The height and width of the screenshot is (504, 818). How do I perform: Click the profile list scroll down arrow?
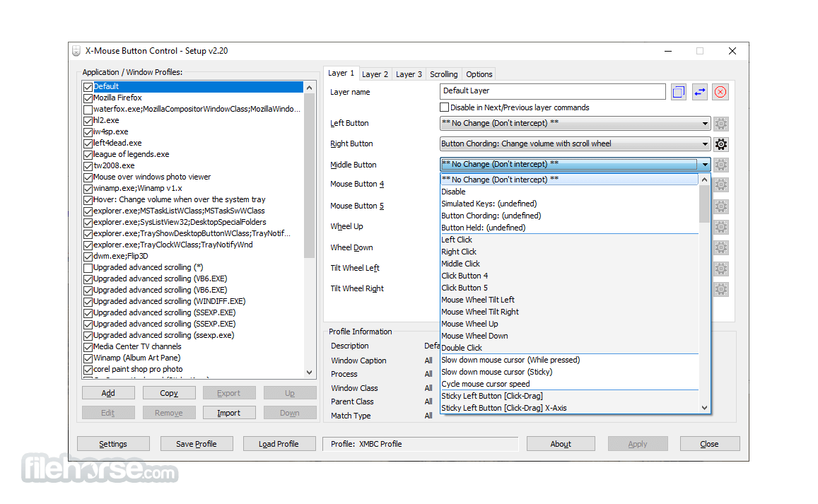click(310, 373)
